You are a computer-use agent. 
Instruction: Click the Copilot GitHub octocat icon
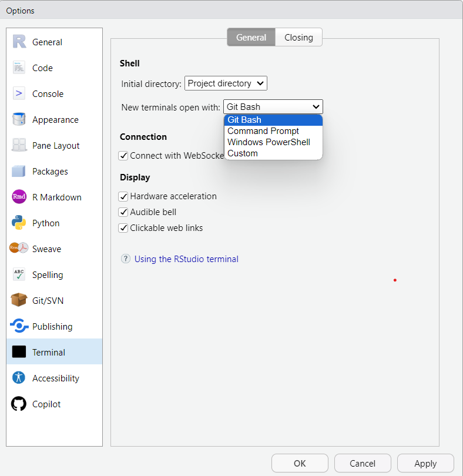pos(19,404)
